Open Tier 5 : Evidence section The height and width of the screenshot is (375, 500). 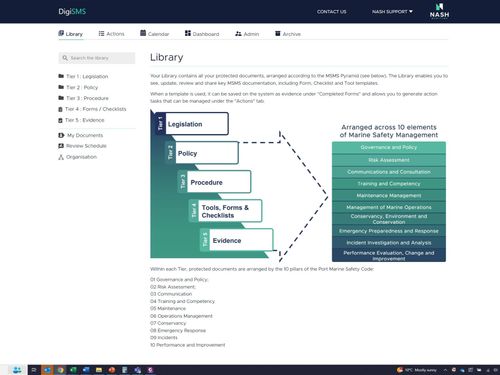point(81,120)
